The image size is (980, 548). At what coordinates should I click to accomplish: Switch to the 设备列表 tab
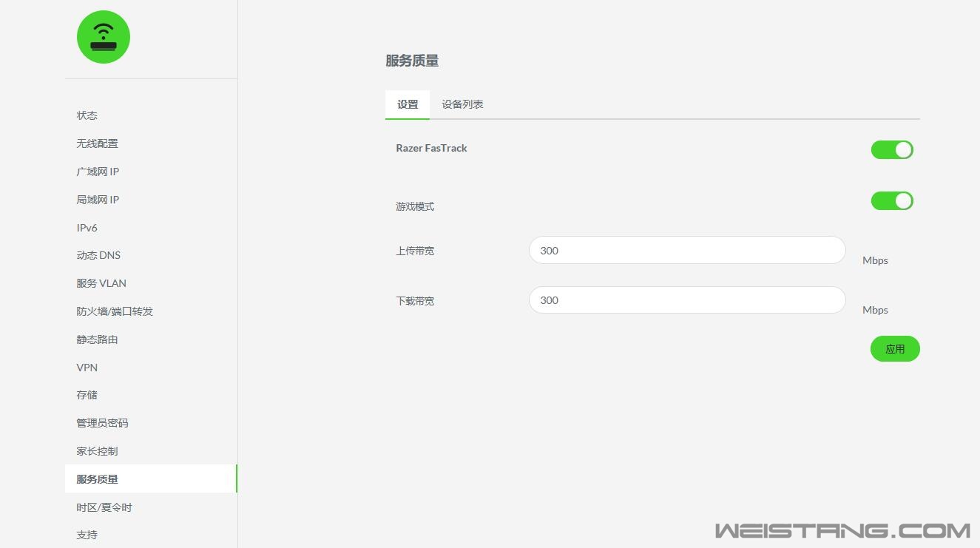click(x=462, y=104)
